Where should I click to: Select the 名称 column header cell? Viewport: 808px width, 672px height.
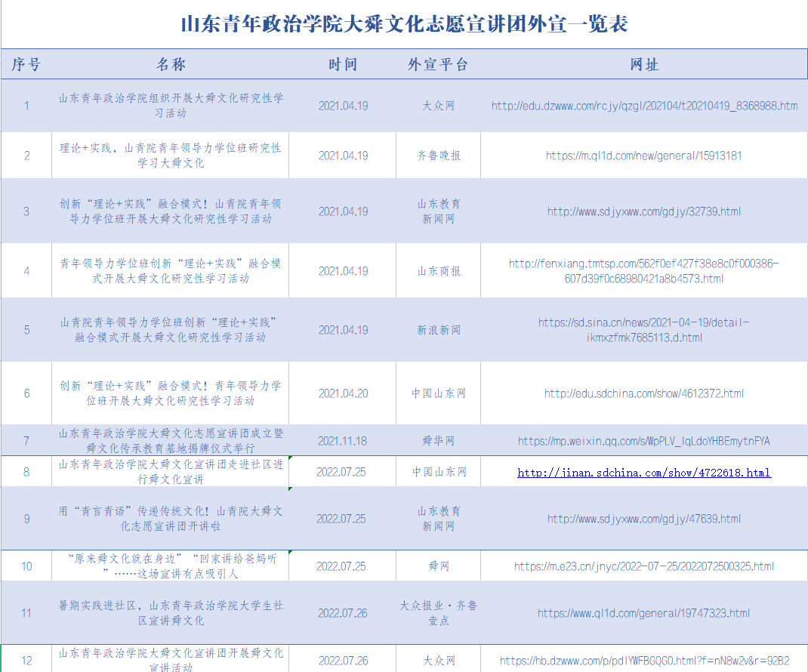point(171,65)
